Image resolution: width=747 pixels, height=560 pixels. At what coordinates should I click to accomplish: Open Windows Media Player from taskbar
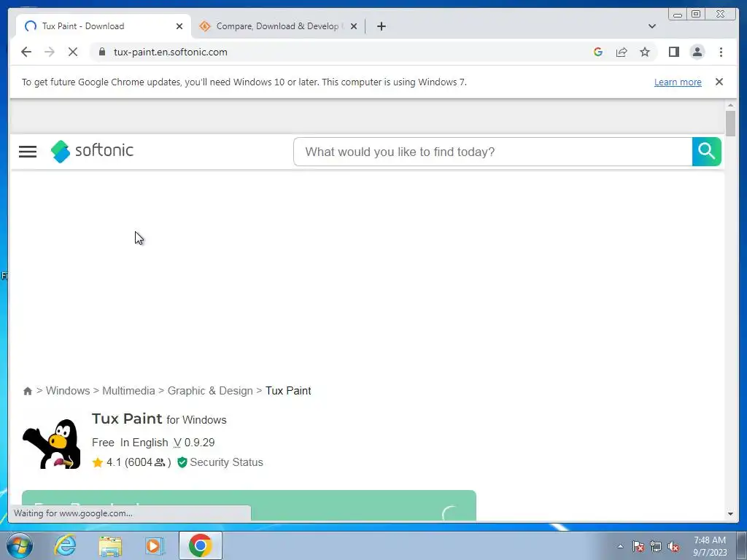pos(155,545)
